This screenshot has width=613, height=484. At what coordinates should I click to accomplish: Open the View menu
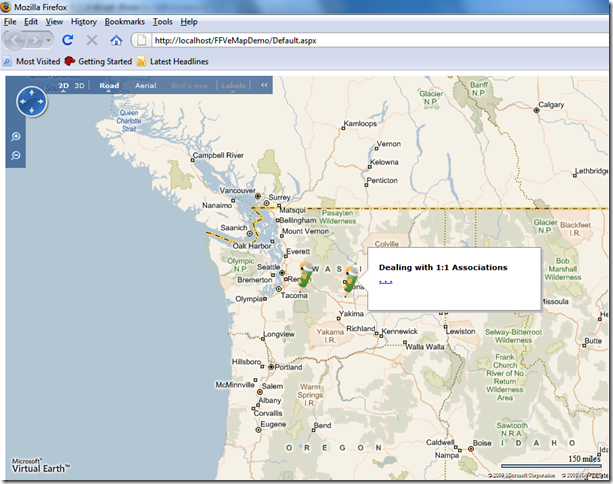pos(54,22)
